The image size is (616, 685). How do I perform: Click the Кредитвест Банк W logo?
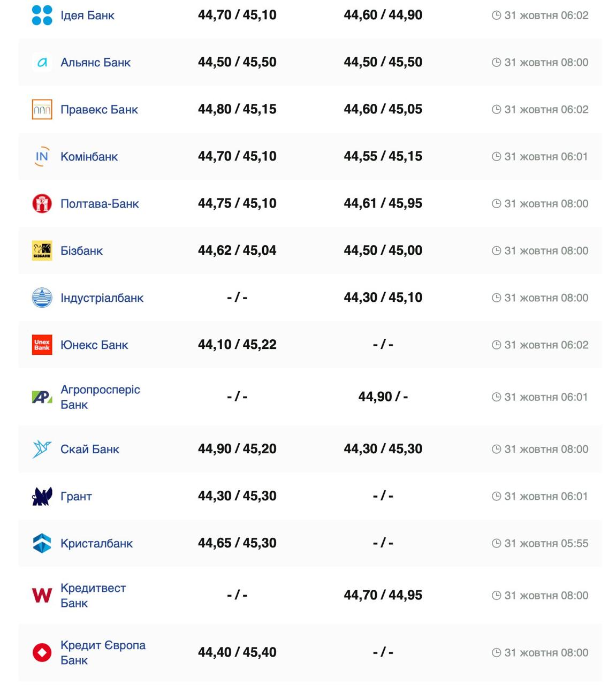42,595
